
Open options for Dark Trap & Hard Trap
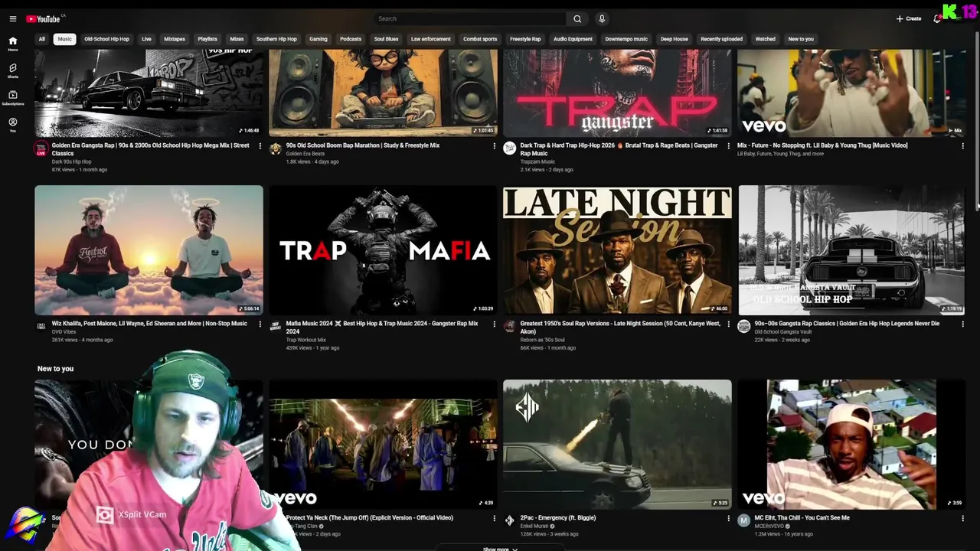click(x=728, y=145)
